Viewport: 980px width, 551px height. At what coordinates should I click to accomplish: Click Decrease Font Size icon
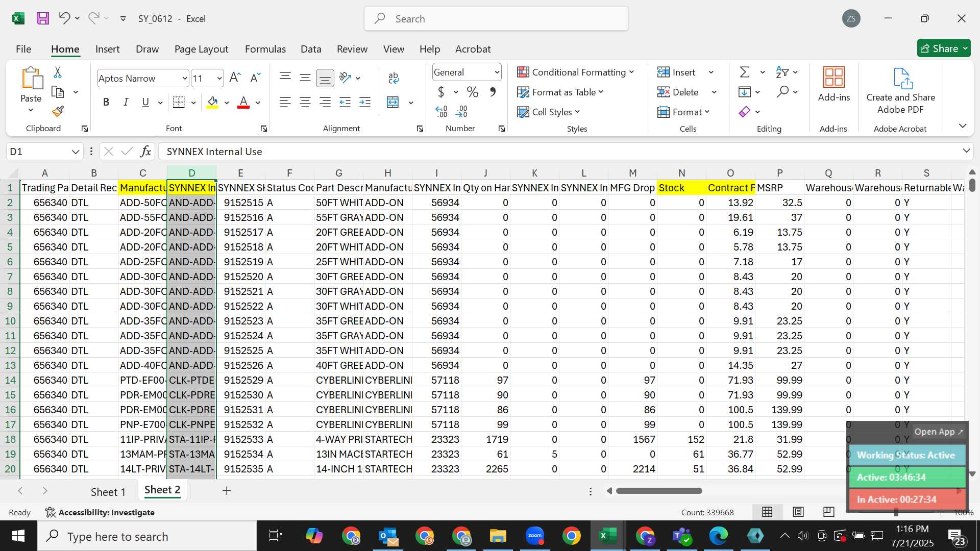255,78
